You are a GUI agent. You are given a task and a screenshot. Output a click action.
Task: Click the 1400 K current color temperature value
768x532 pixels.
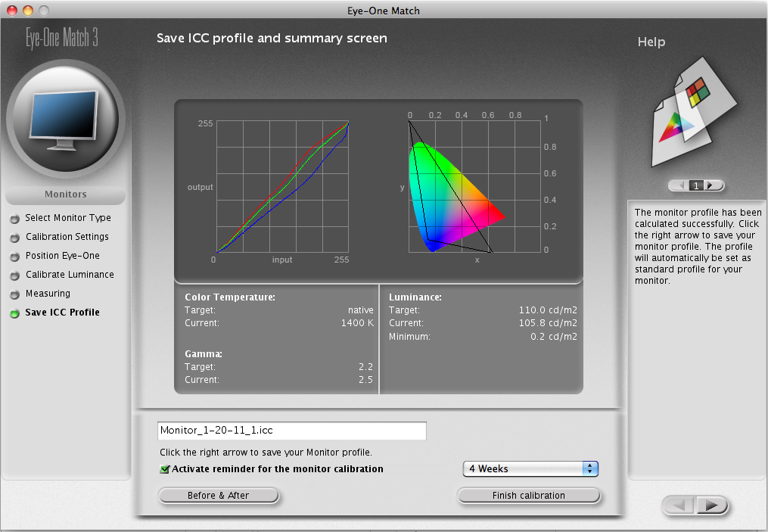pyautogui.click(x=357, y=323)
